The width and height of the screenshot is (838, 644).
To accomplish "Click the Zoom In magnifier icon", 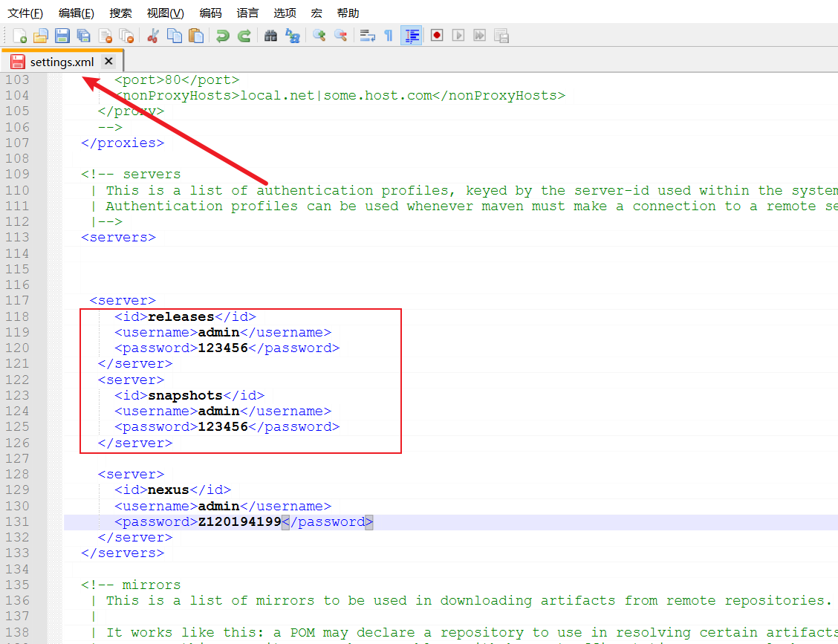I will (x=319, y=36).
